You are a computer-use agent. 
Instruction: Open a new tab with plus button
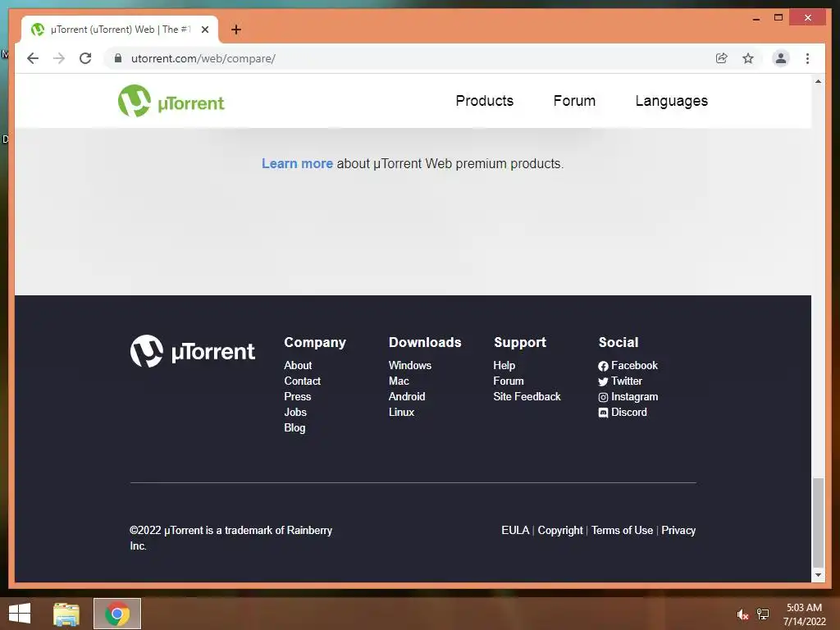[235, 30]
